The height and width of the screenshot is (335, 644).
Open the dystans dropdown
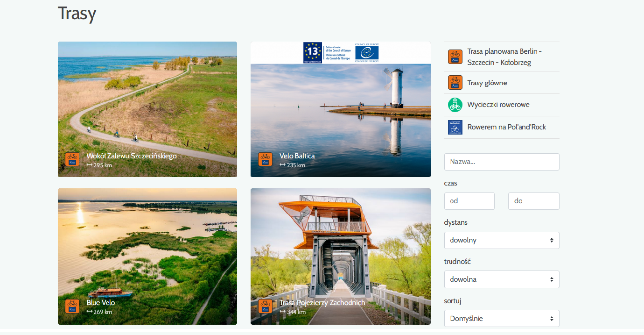coord(501,240)
